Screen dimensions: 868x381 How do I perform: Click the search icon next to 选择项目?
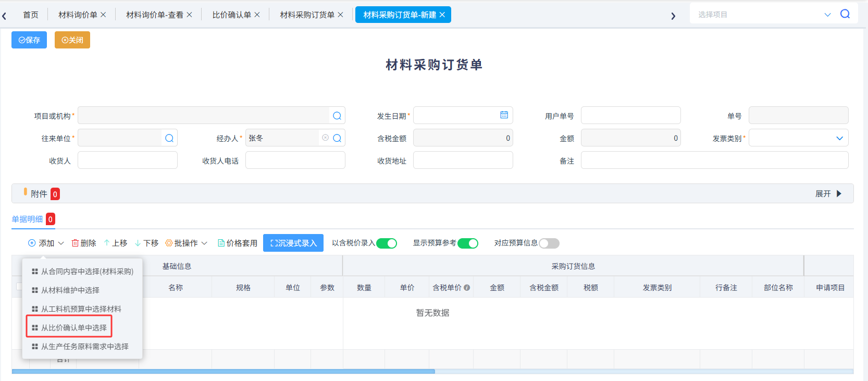point(845,14)
